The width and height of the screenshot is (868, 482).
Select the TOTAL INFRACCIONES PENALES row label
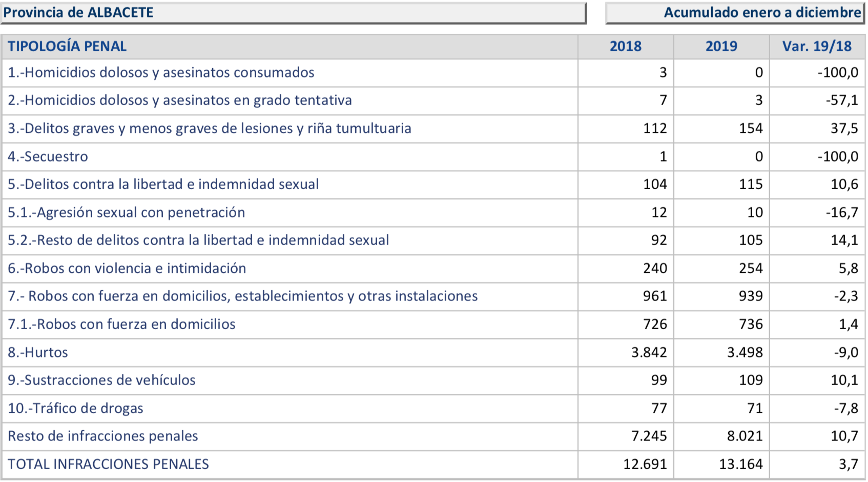point(108,464)
